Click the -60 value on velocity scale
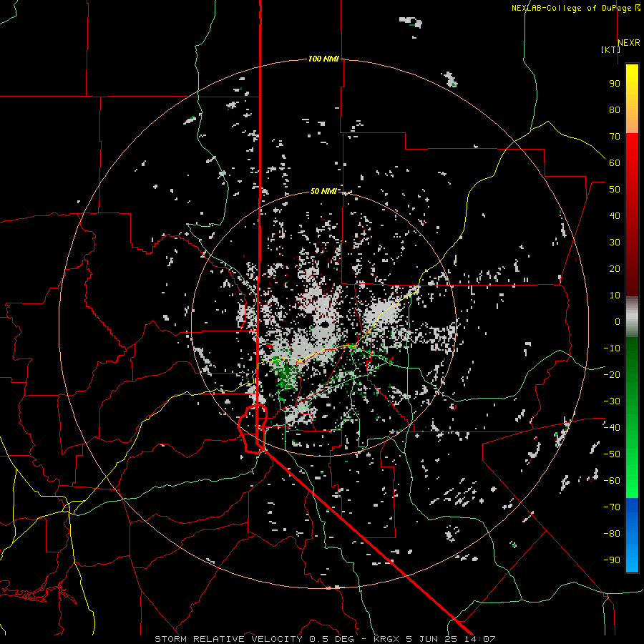 (612, 481)
